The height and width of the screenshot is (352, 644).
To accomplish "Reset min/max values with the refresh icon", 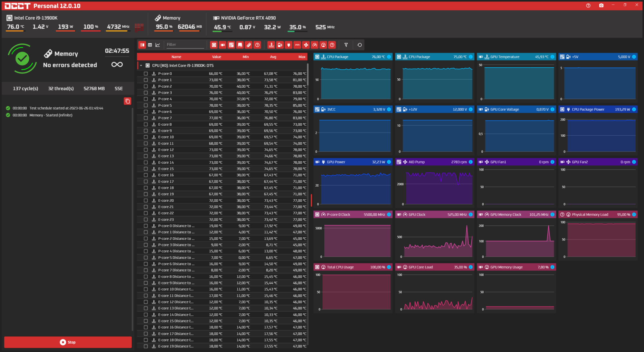I will coord(360,45).
